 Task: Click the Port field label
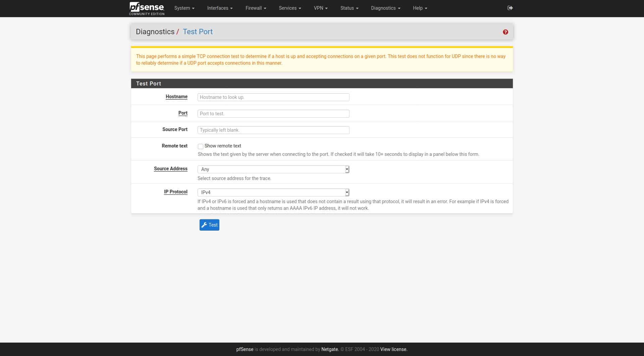click(183, 113)
